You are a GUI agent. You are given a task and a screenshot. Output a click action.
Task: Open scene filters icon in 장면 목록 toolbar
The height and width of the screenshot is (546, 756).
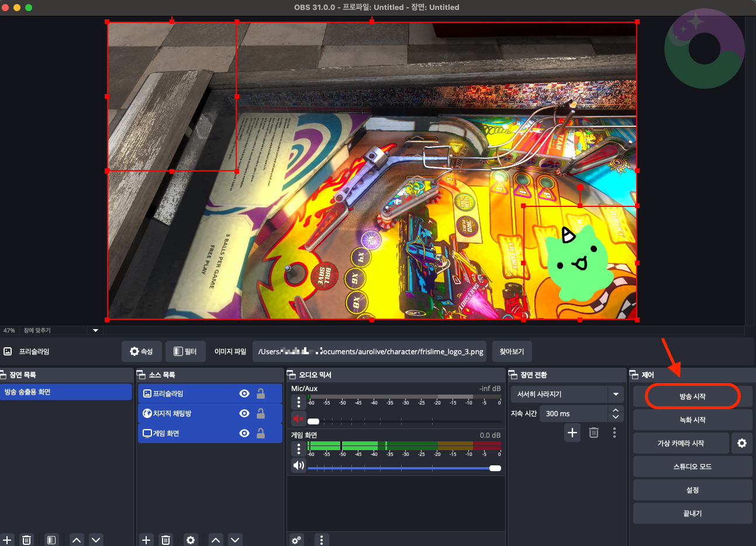pyautogui.click(x=51, y=540)
